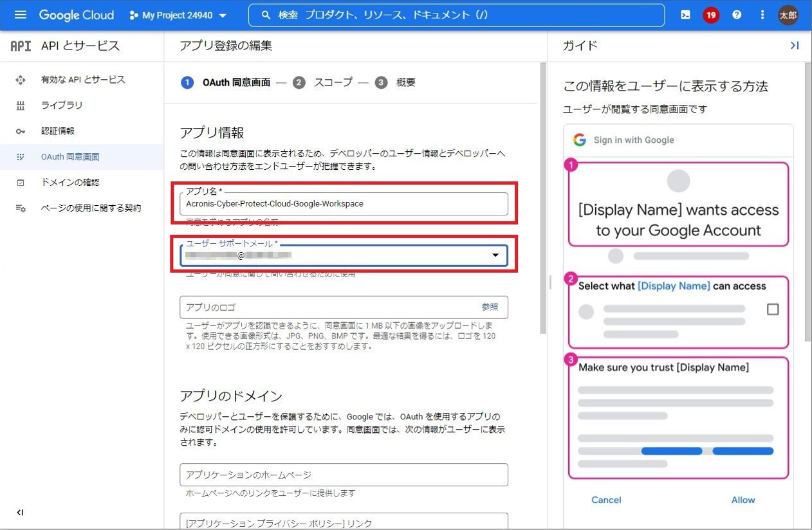This screenshot has height=530, width=812.
Task: Click the ライブラリ grid icon
Action: click(21, 105)
